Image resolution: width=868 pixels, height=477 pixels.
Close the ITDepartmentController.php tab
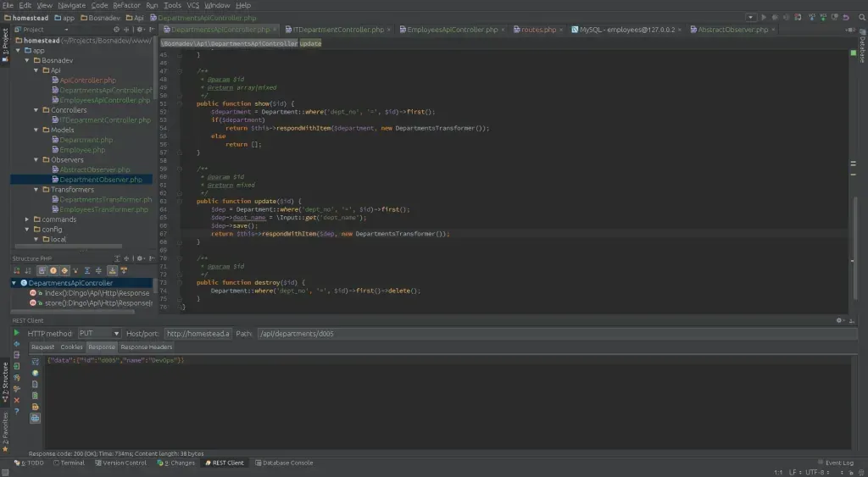point(388,30)
